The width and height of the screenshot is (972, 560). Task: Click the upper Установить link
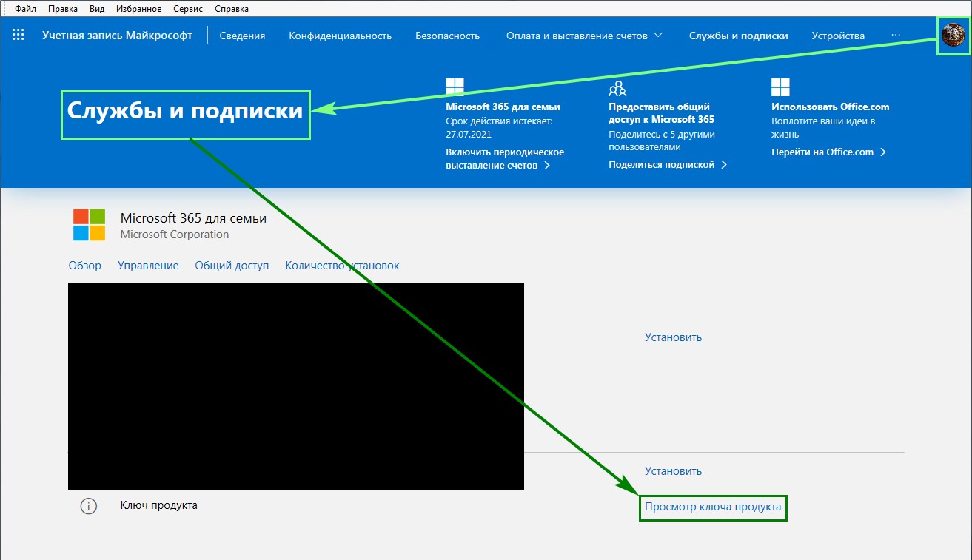click(x=673, y=337)
